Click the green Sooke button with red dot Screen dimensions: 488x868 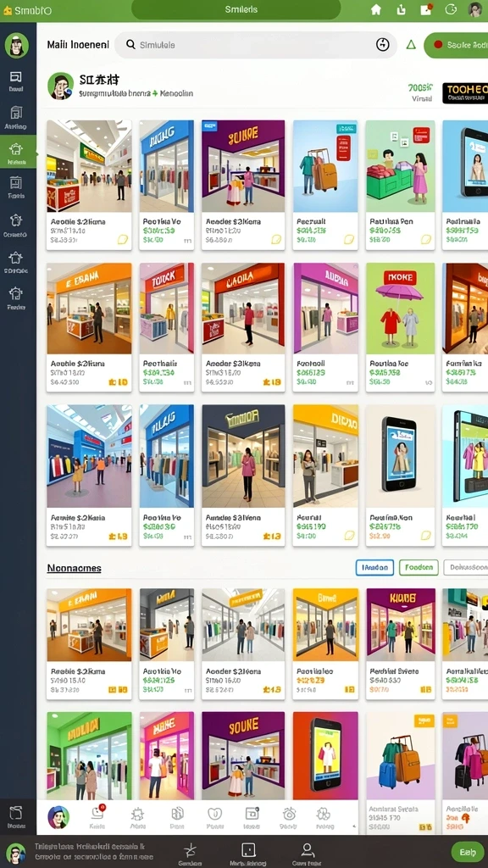(457, 45)
